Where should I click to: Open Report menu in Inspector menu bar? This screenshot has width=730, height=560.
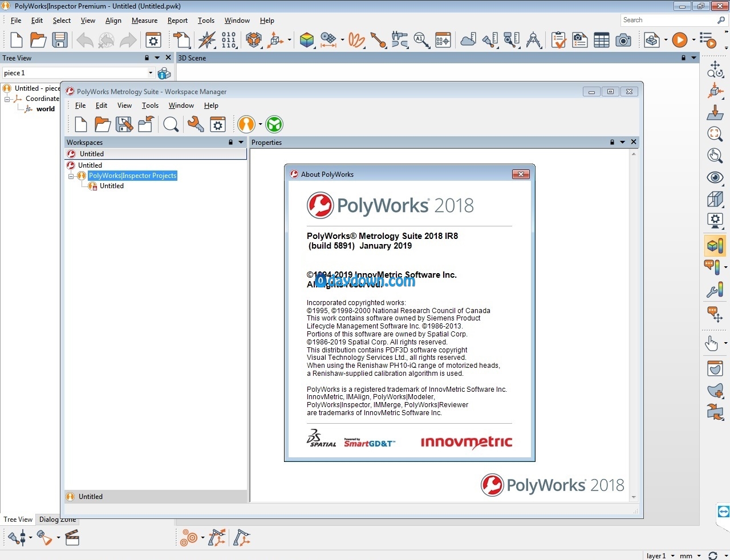click(x=177, y=21)
